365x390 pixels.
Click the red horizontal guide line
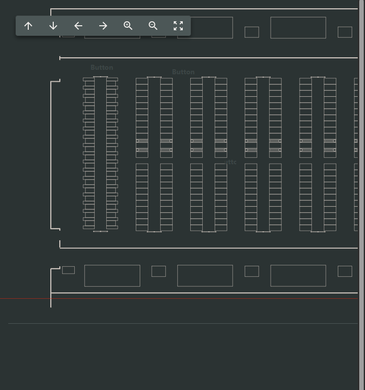pyautogui.click(x=179, y=298)
